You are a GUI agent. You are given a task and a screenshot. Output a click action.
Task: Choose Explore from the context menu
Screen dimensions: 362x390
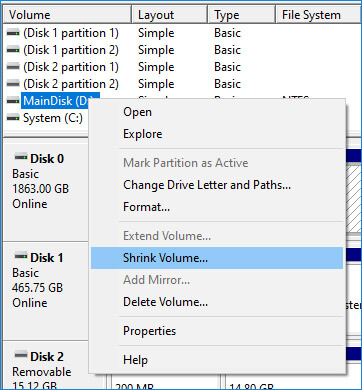click(x=217, y=134)
